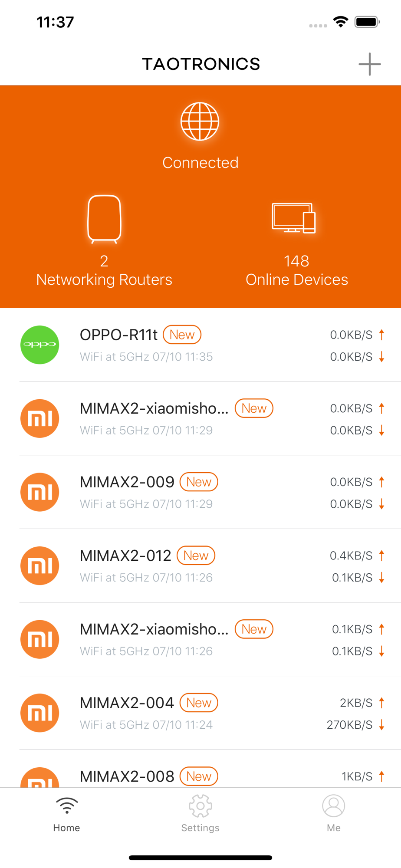
Task: Click the download arrow in the OPPO-R11t row
Action: pos(381,357)
